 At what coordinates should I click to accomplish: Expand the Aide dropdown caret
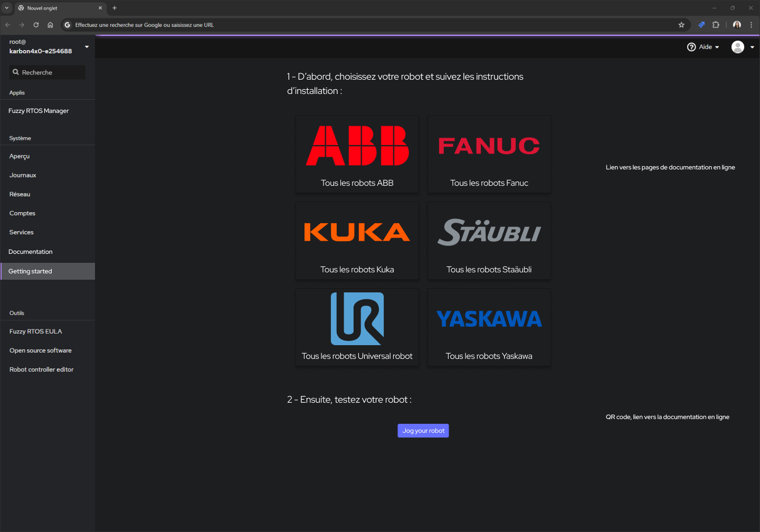(717, 47)
